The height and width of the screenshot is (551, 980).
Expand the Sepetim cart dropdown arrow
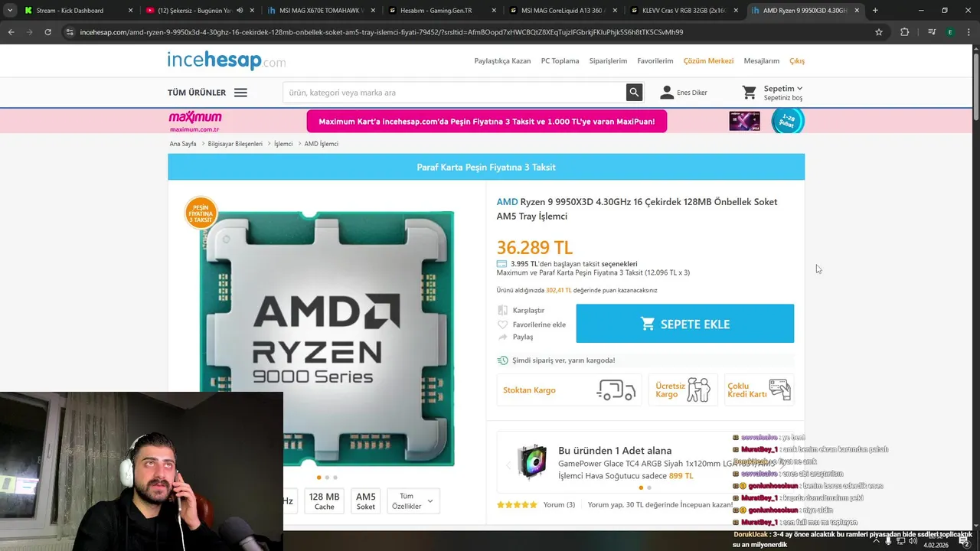point(799,89)
